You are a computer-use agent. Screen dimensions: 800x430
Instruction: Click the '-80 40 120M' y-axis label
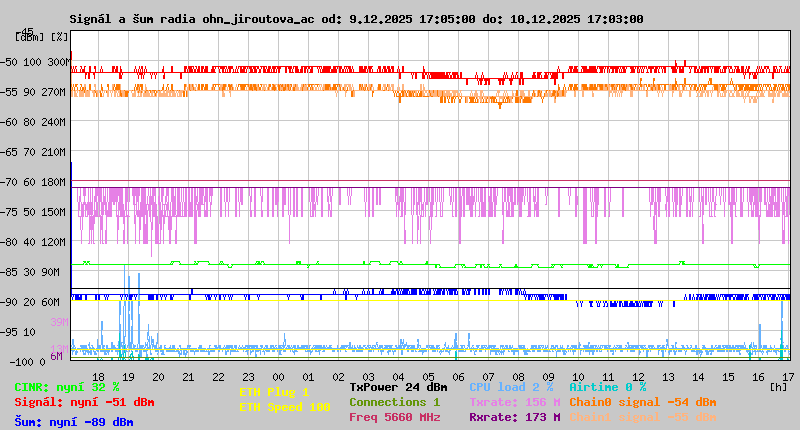[x=33, y=242]
